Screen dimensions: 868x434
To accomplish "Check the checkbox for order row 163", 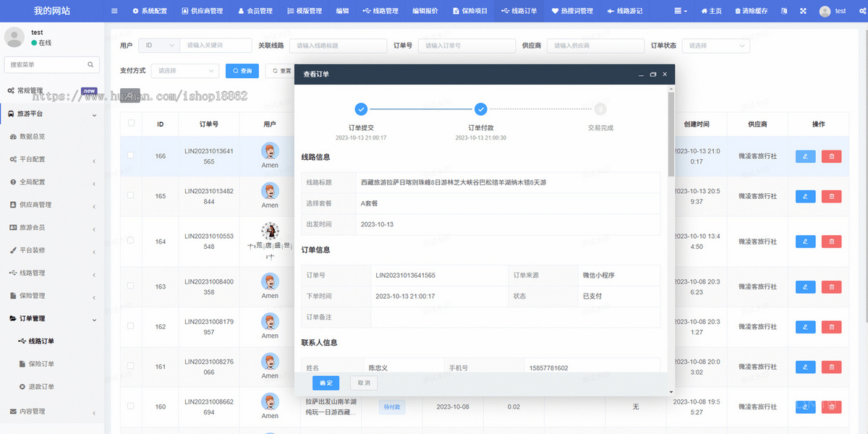I will [131, 286].
